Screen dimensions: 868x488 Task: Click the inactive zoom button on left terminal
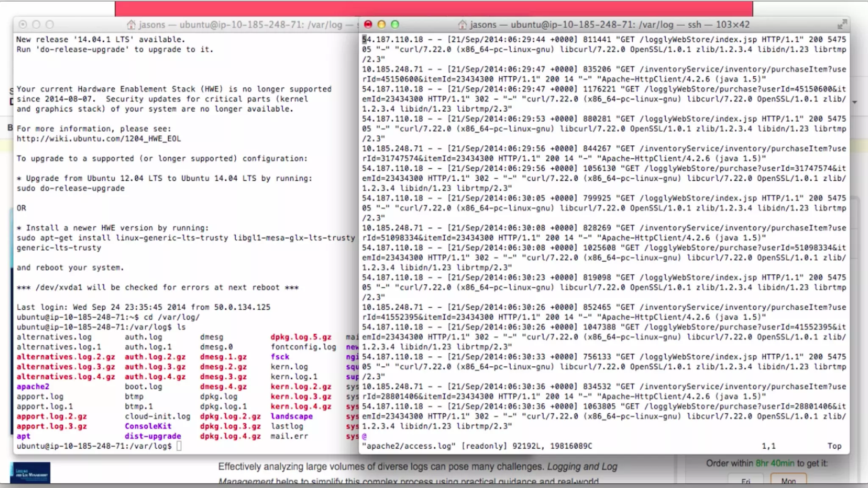point(50,25)
